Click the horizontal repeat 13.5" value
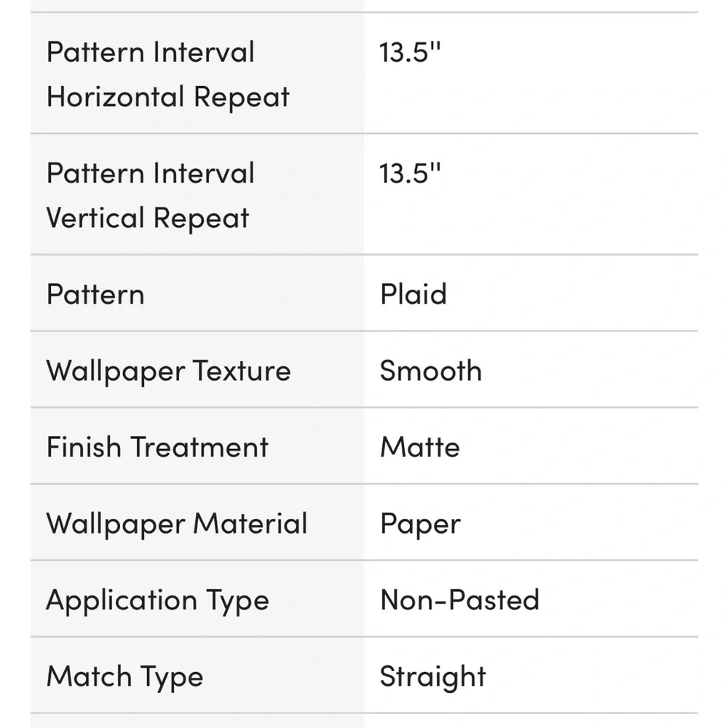The image size is (728, 728). point(410,52)
